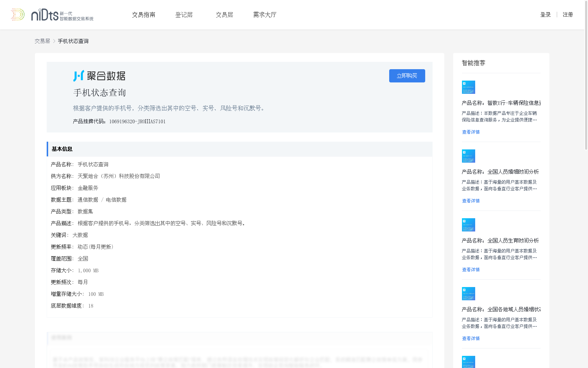Open thumbnail of 全国人员婚姻时间分析 product
Viewport: 588px width, 368px height.
(x=469, y=156)
